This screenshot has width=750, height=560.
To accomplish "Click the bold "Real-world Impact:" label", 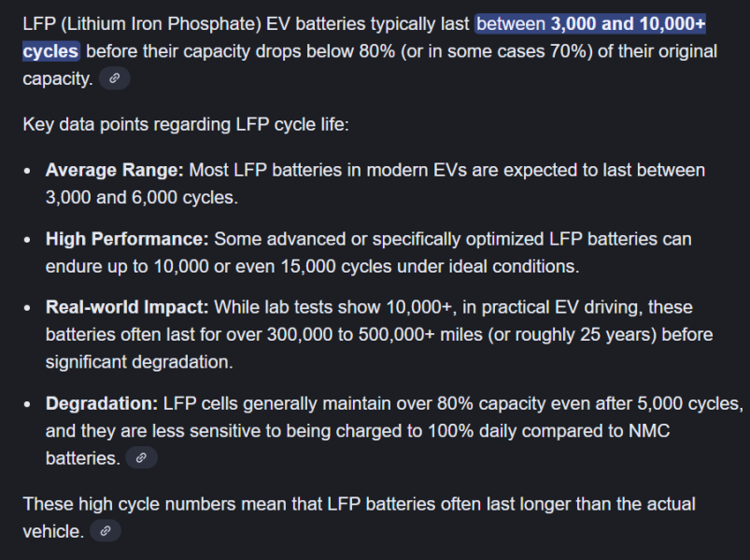I will coord(128,307).
